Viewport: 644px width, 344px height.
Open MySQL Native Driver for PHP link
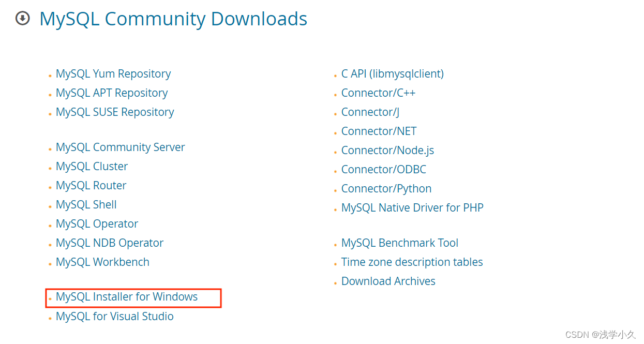pyautogui.click(x=412, y=208)
